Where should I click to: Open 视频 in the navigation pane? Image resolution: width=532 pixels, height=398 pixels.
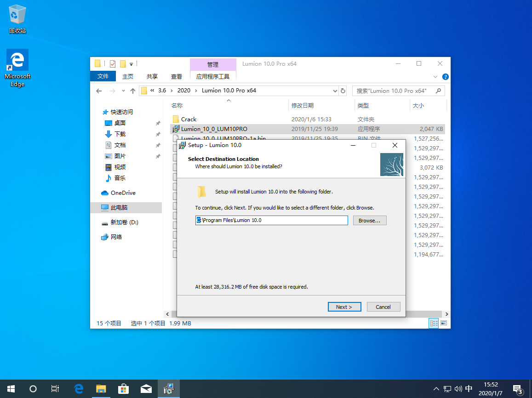[x=120, y=167]
